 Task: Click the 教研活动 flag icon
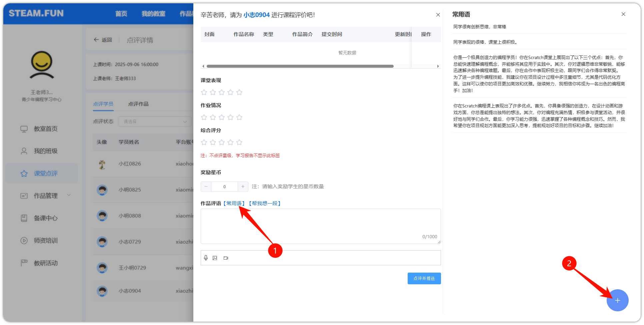click(x=24, y=263)
